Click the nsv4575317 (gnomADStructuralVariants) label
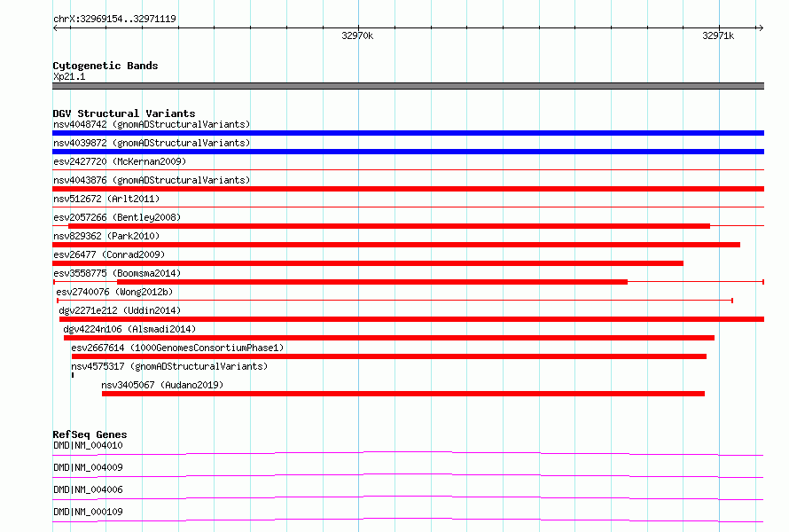 tap(169, 366)
